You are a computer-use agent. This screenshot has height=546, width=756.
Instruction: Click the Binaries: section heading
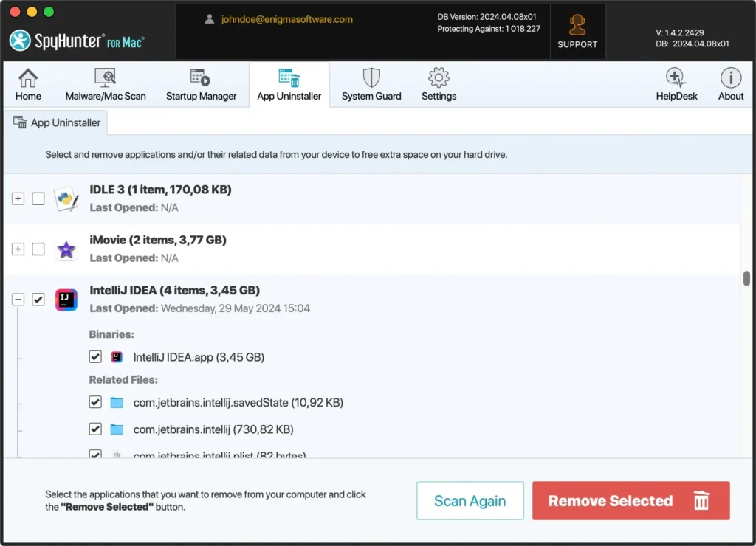coord(111,334)
